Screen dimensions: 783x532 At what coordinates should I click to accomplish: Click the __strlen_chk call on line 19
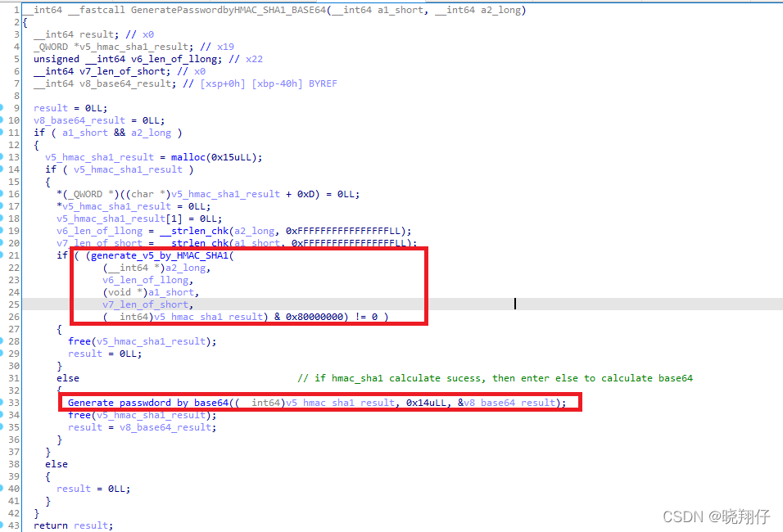click(x=194, y=231)
